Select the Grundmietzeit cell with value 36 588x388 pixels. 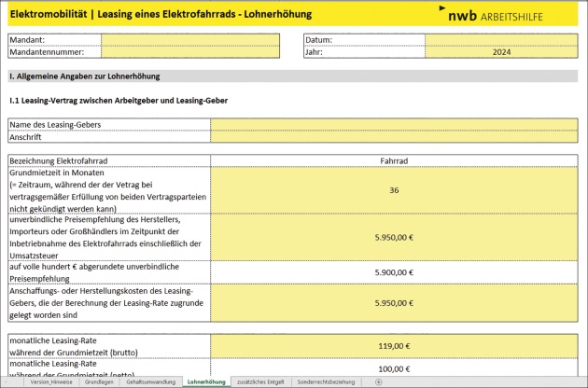point(393,189)
